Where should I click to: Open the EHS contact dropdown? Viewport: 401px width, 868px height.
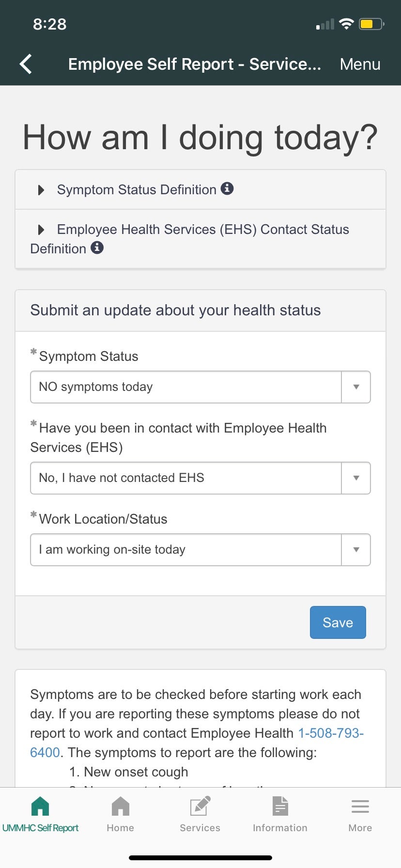point(200,478)
